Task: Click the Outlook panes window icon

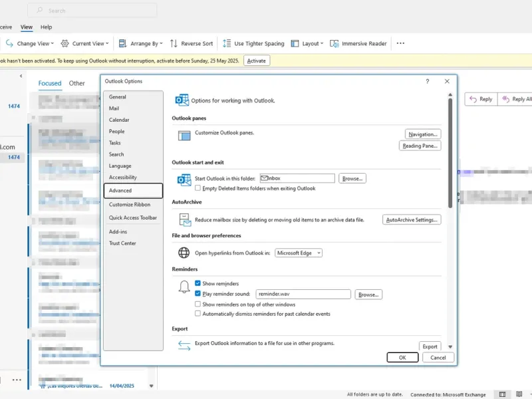Action: tap(184, 136)
